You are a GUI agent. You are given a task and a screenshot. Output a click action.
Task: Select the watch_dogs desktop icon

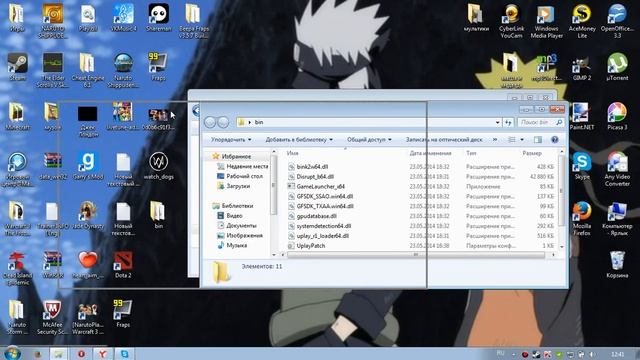click(x=158, y=166)
